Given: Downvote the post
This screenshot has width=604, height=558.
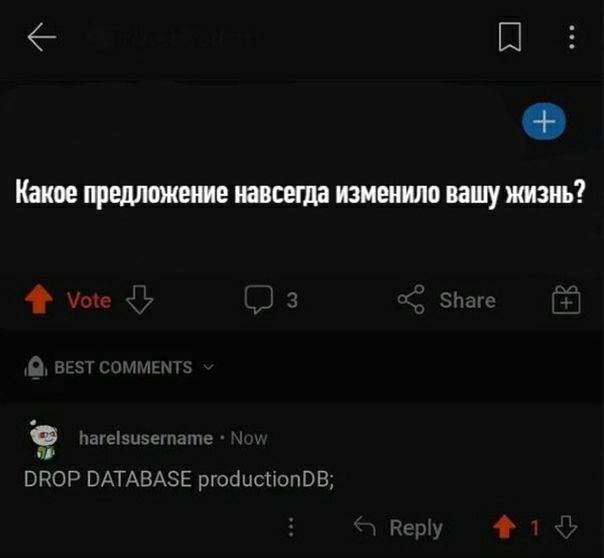Looking at the screenshot, I should pyautogui.click(x=139, y=300).
